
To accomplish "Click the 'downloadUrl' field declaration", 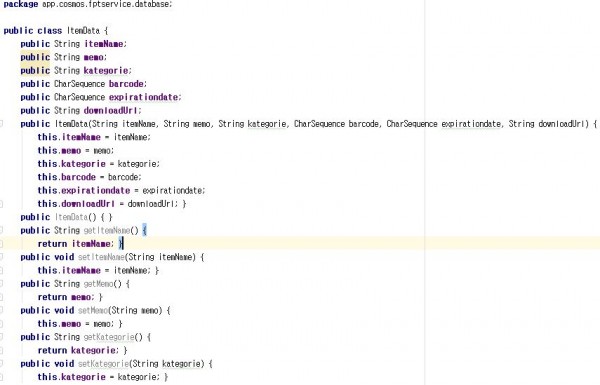I will click(x=111, y=111).
